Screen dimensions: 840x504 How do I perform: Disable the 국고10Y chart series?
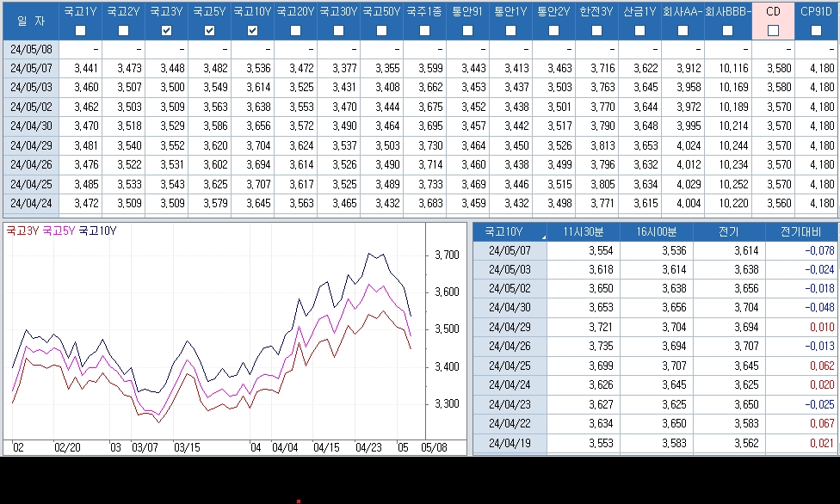click(x=252, y=30)
